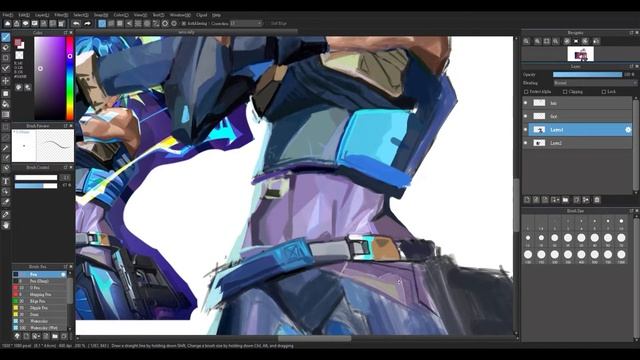The width and height of the screenshot is (640, 360).
Task: Toggle visibility of Layer1
Action: point(526,130)
